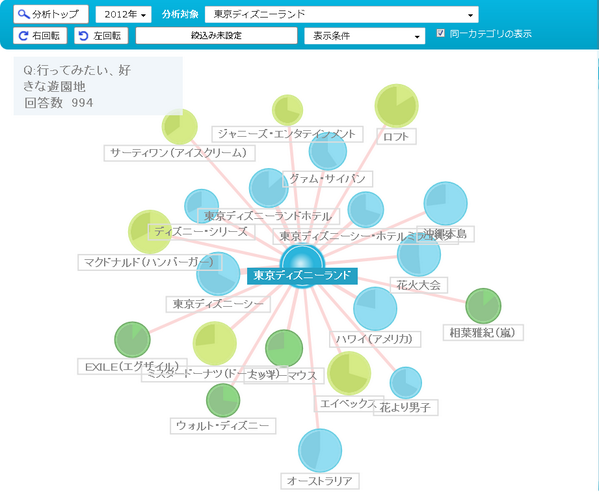The width and height of the screenshot is (599, 495).
Task: Click the ロフト label
Action: (396, 136)
